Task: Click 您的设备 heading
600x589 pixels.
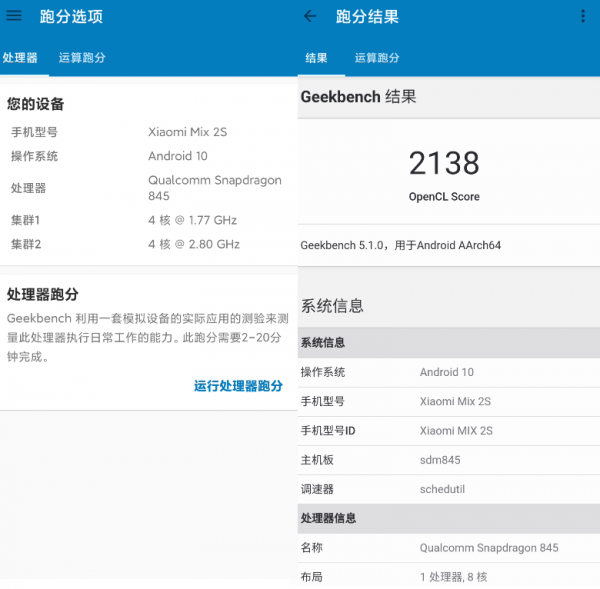Action: (x=35, y=104)
